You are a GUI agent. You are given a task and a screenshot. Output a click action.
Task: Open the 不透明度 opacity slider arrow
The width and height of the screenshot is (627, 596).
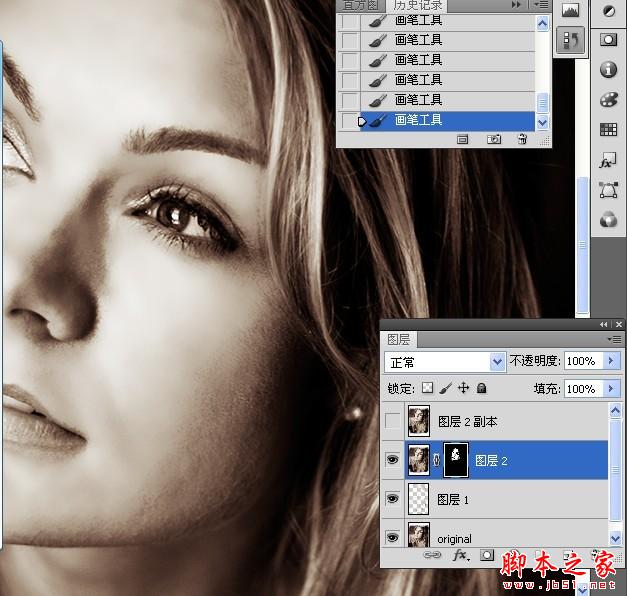click(611, 361)
